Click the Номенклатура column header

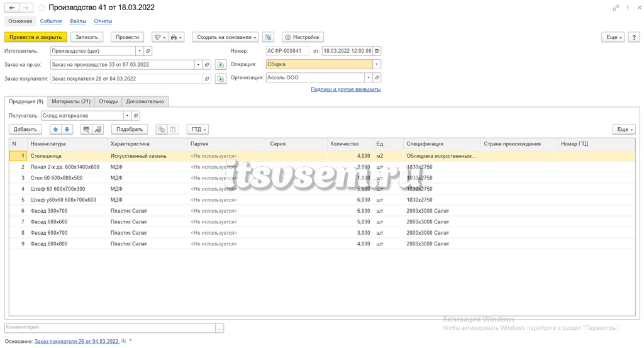(67, 144)
